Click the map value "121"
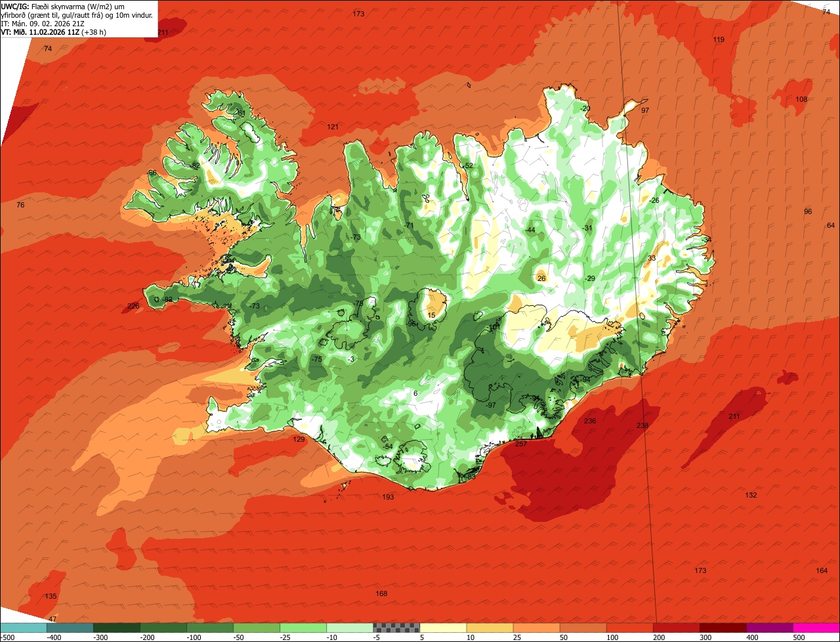Screen dimensions: 840x642 click(x=333, y=127)
